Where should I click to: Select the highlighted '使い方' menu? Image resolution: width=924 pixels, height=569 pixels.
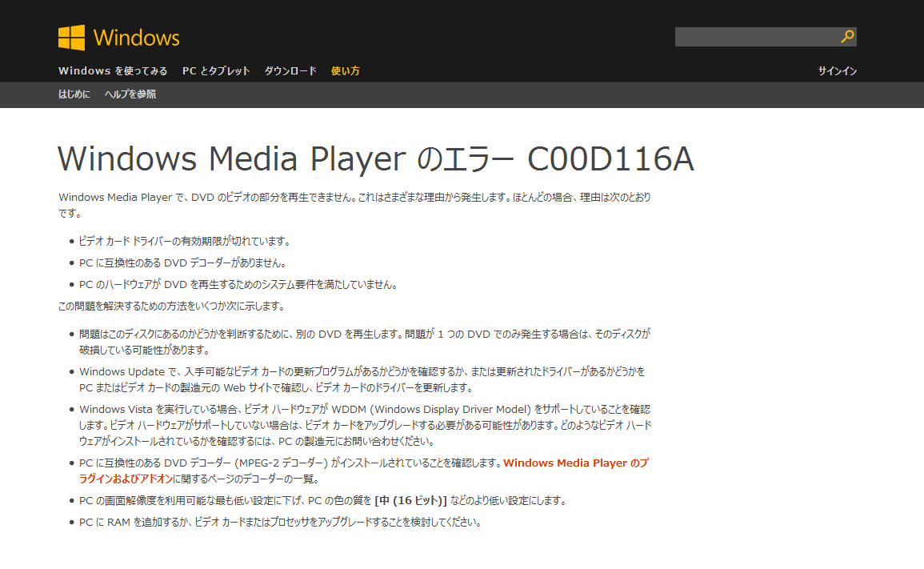(x=346, y=70)
